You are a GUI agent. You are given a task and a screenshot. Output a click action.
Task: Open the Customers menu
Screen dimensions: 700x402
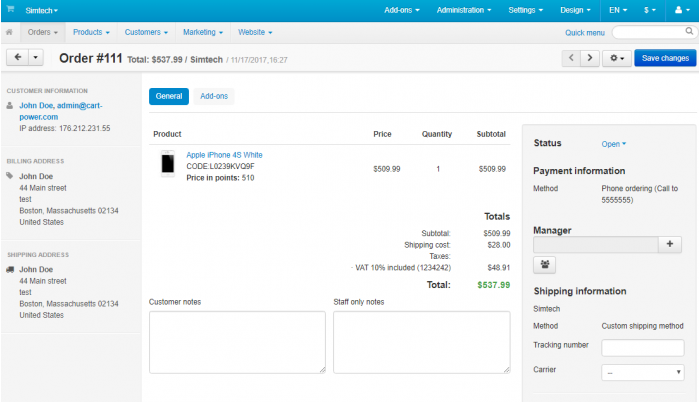(146, 32)
